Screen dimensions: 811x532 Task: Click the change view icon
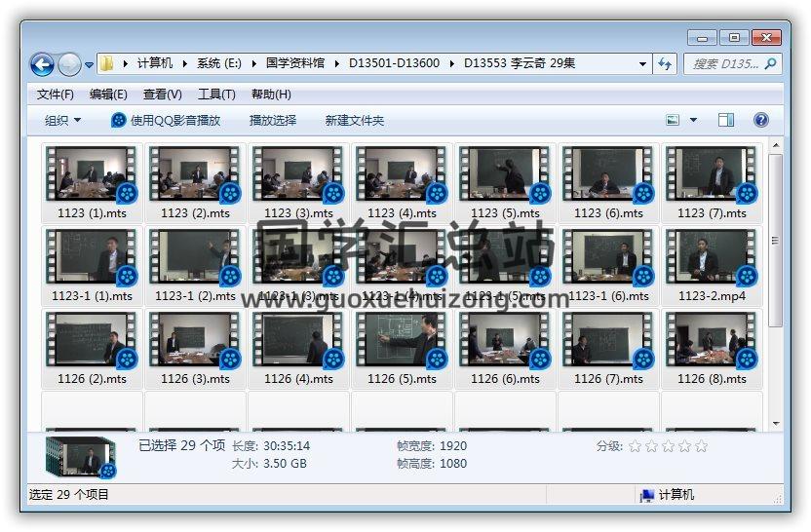pyautogui.click(x=673, y=120)
